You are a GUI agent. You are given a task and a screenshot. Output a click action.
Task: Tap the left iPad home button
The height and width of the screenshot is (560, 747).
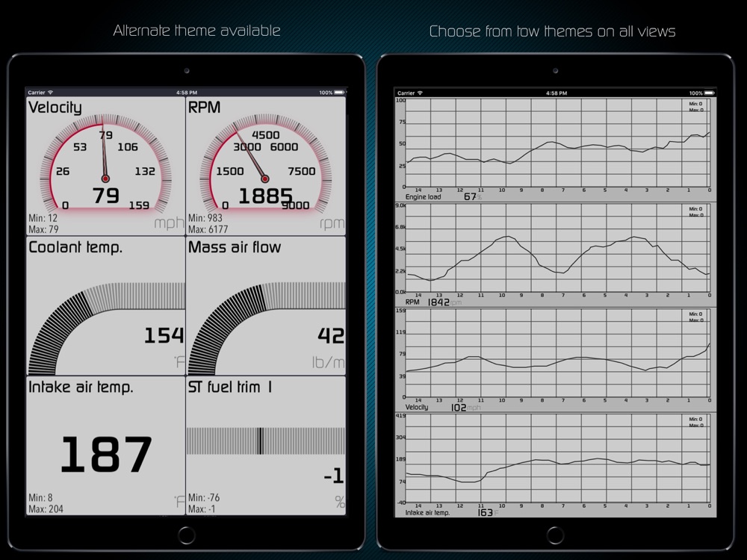186,535
